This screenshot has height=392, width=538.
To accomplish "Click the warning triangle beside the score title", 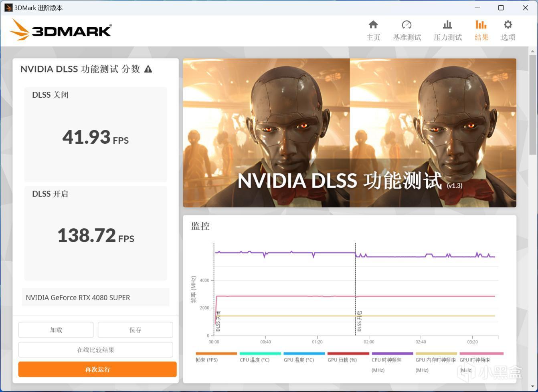I will click(x=148, y=69).
